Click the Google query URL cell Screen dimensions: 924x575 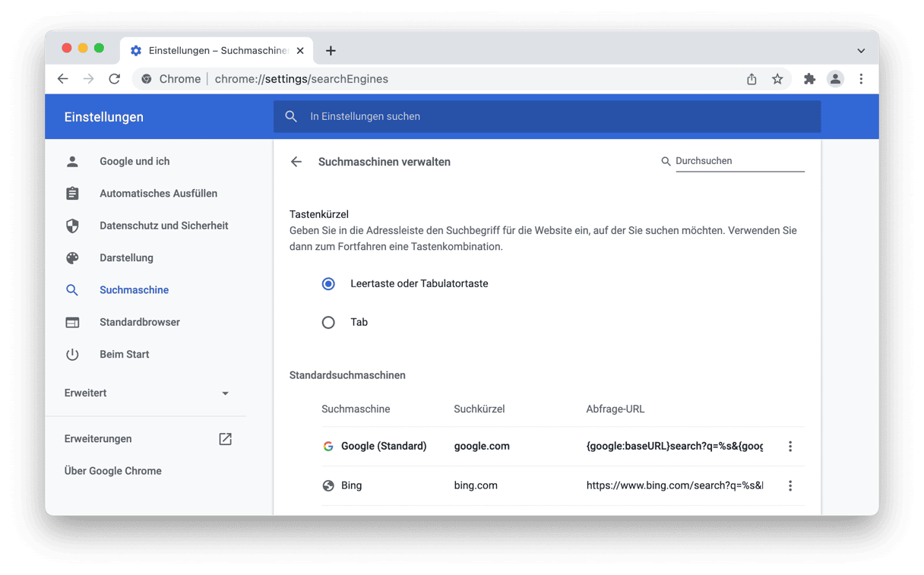point(675,447)
